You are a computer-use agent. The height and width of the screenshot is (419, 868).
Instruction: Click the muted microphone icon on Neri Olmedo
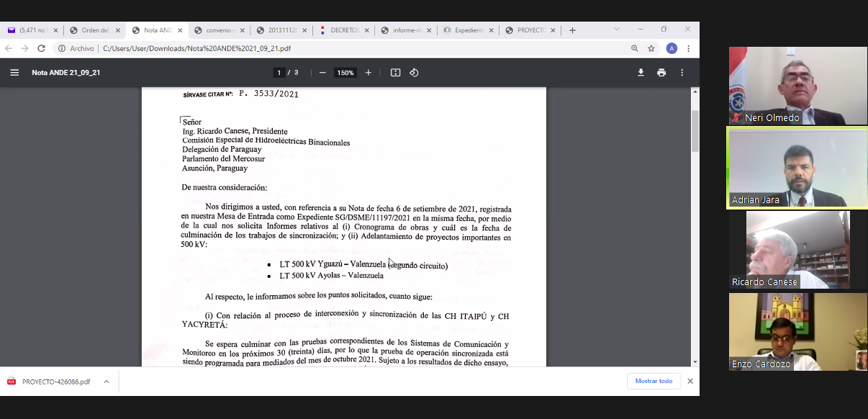pyautogui.click(x=736, y=118)
